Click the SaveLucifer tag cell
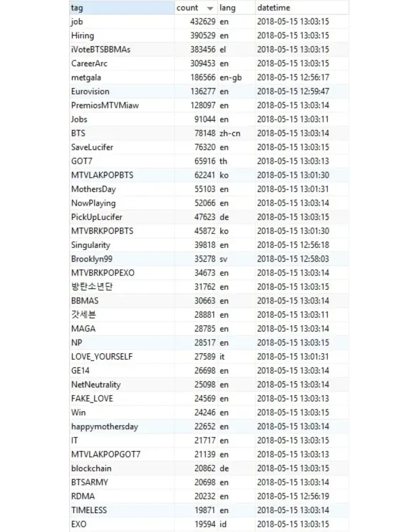The height and width of the screenshot is (532, 419). 92,147
